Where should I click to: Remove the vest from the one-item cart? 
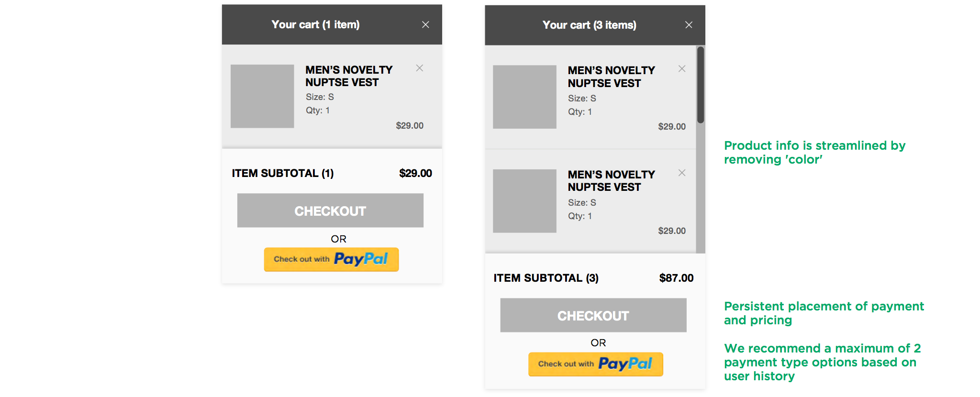(x=420, y=68)
